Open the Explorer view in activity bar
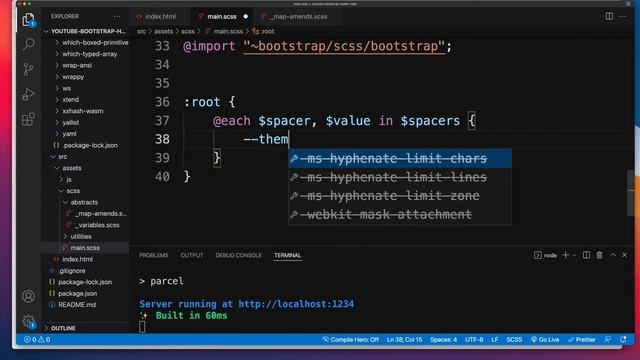The width and height of the screenshot is (640, 360). tap(28, 20)
